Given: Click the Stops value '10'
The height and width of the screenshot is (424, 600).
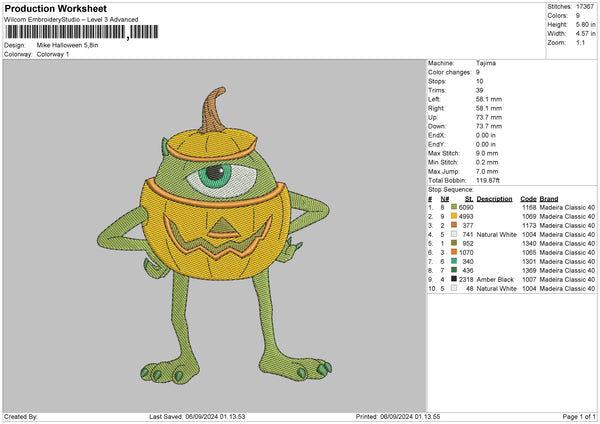Looking at the screenshot, I should (479, 81).
